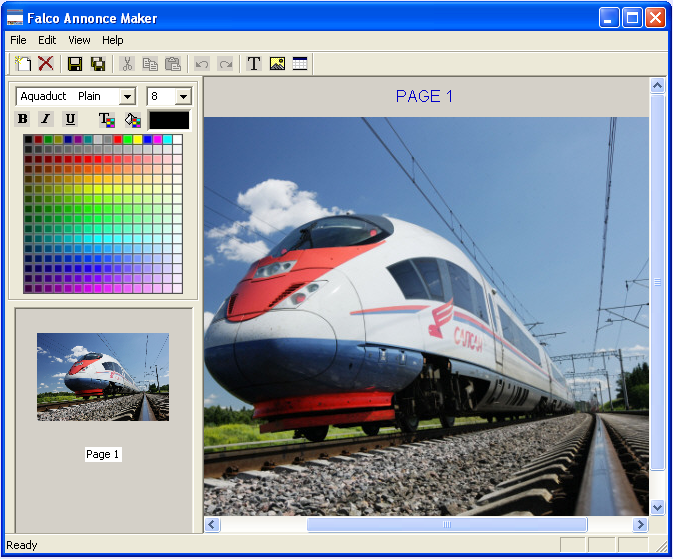Click the Save All icon
673x559 pixels.
pyautogui.click(x=98, y=64)
